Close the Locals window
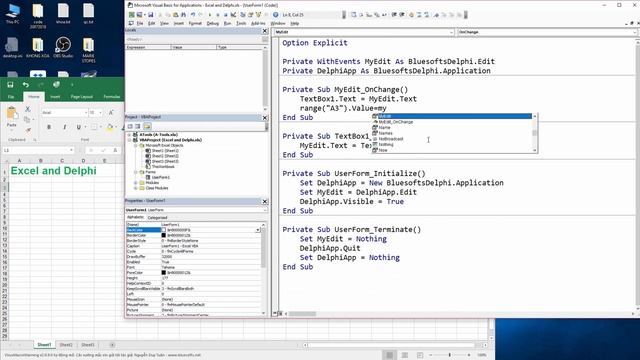This screenshot has height=360, width=640. click(264, 31)
